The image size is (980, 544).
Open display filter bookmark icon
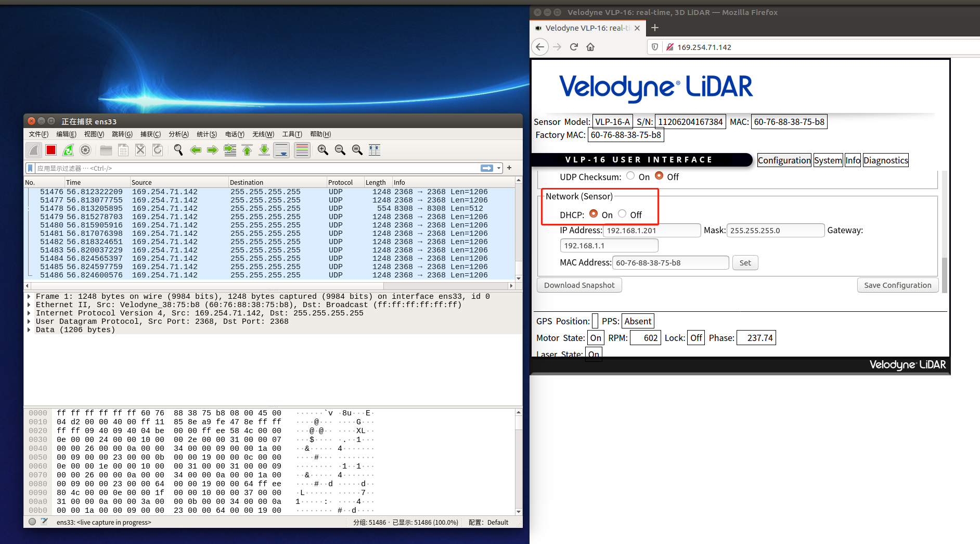31,168
